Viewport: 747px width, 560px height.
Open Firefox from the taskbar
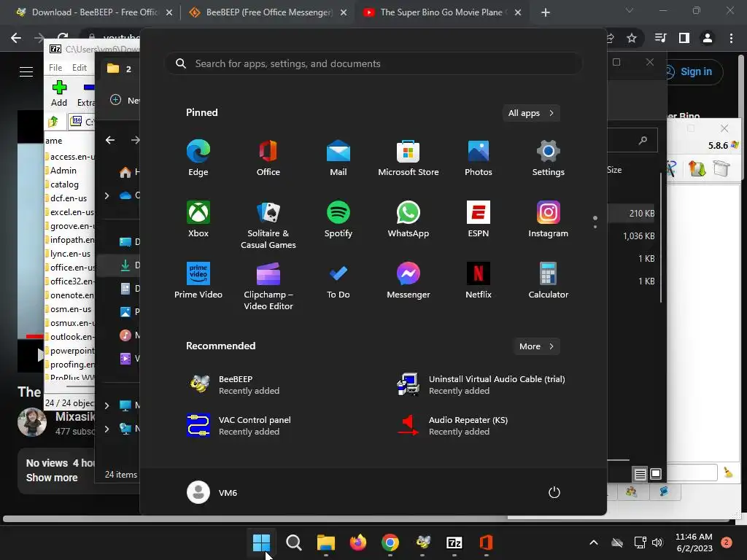pos(358,542)
